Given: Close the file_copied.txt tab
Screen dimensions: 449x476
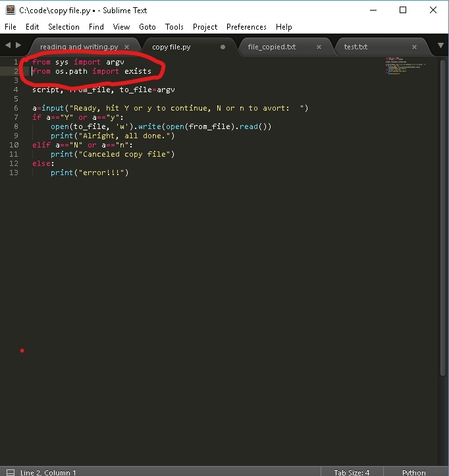Looking at the screenshot, I should tap(319, 47).
